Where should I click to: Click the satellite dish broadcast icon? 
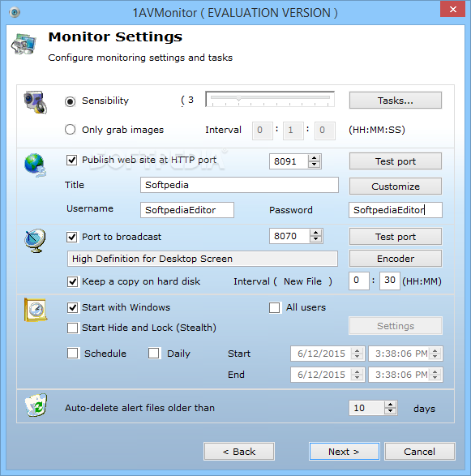click(x=35, y=241)
